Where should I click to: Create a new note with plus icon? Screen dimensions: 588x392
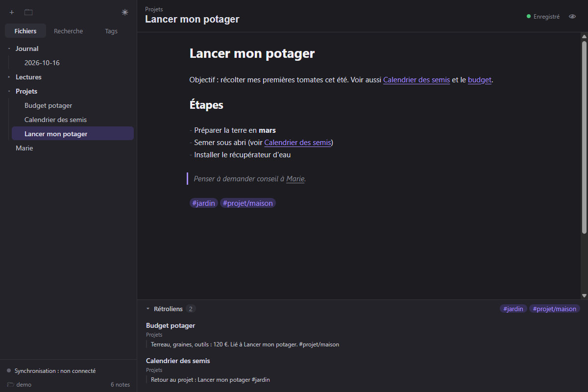pos(12,12)
